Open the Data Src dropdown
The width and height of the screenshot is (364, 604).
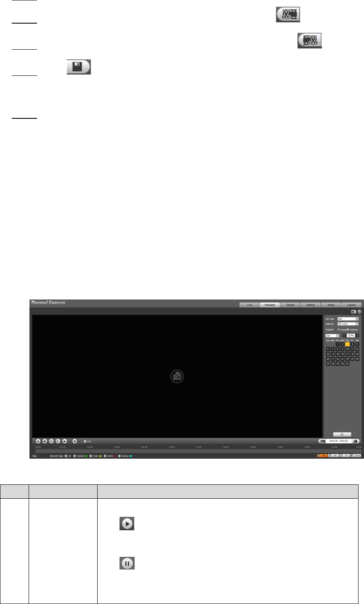348,324
